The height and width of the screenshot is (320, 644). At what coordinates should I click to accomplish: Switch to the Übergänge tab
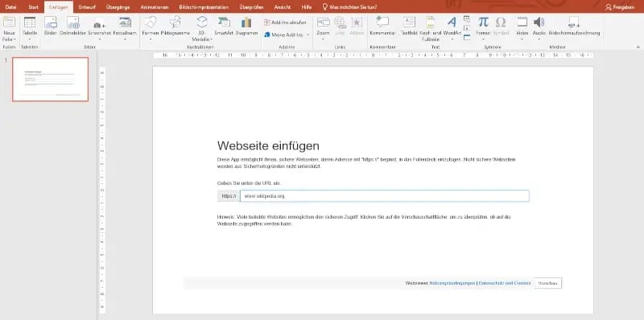tap(118, 7)
